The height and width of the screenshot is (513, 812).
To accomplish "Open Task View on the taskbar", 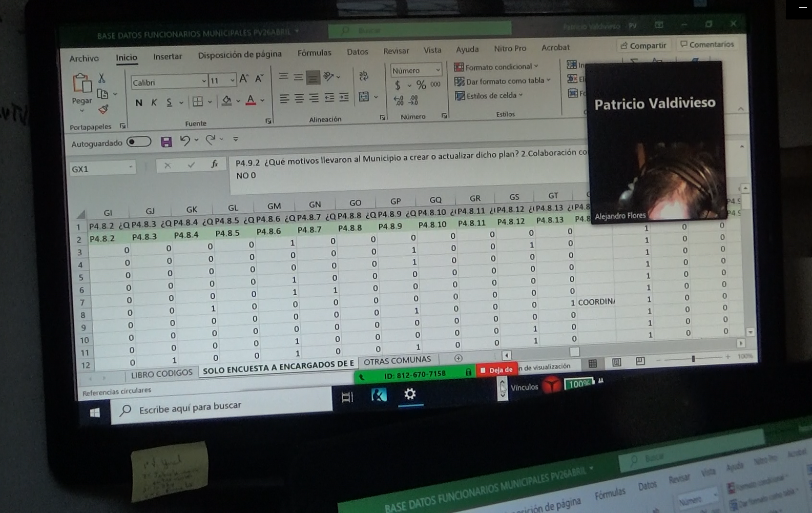I will pyautogui.click(x=347, y=397).
